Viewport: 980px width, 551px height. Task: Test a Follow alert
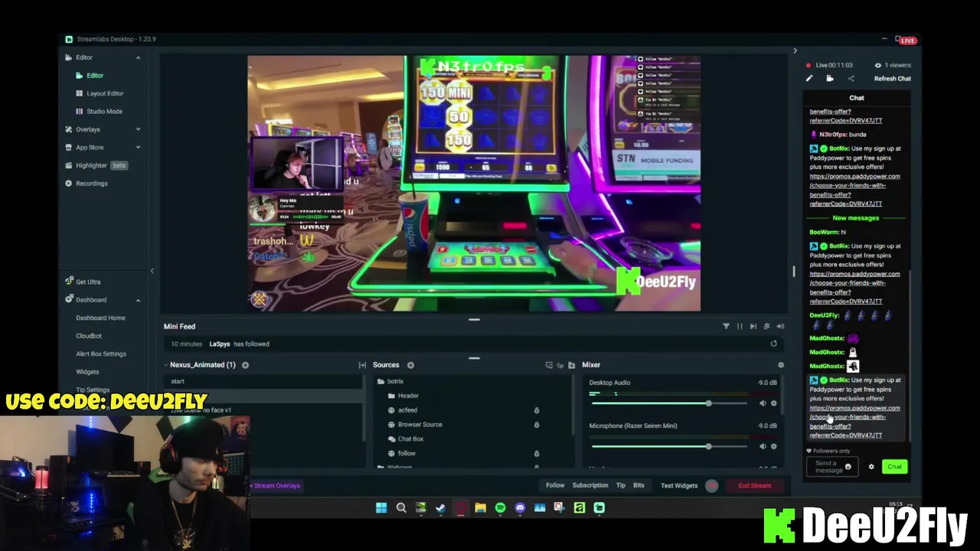click(x=555, y=485)
